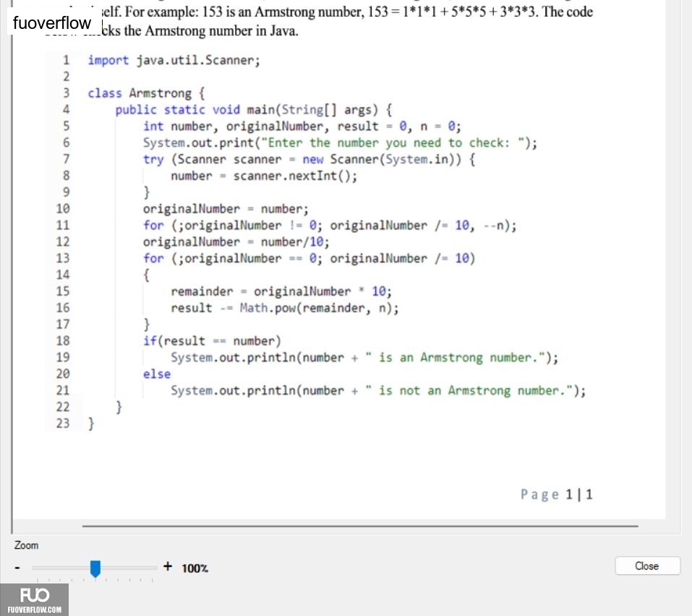692x616 pixels.
Task: Click the class Armstrong declaration line
Action: click(x=146, y=93)
